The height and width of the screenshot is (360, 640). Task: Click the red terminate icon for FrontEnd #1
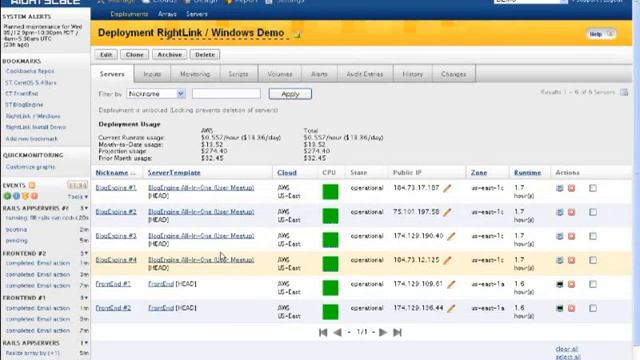tap(571, 284)
